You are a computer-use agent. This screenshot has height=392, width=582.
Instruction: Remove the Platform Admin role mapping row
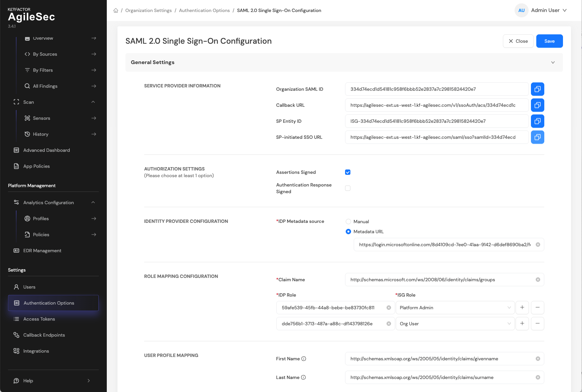click(x=537, y=308)
